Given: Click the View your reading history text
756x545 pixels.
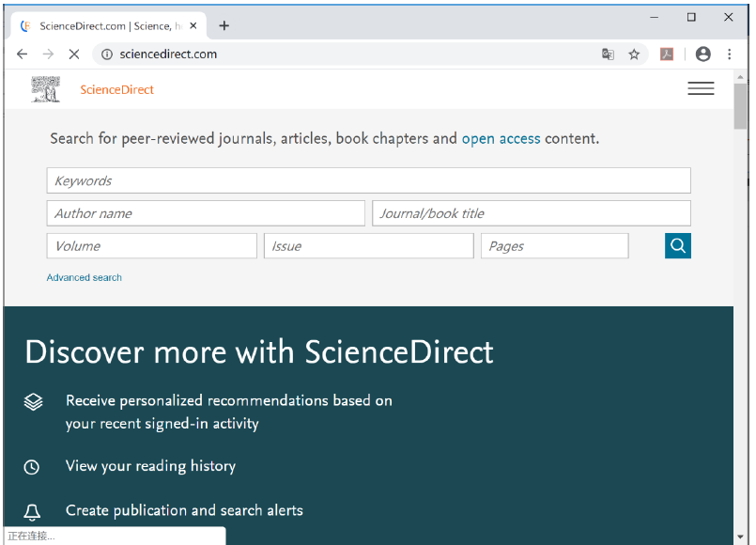Looking at the screenshot, I should tap(150, 466).
